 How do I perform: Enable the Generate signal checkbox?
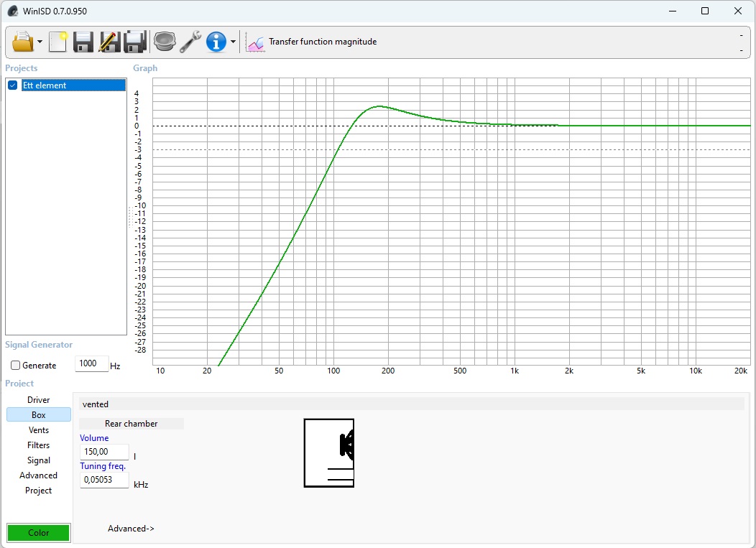pyautogui.click(x=16, y=366)
